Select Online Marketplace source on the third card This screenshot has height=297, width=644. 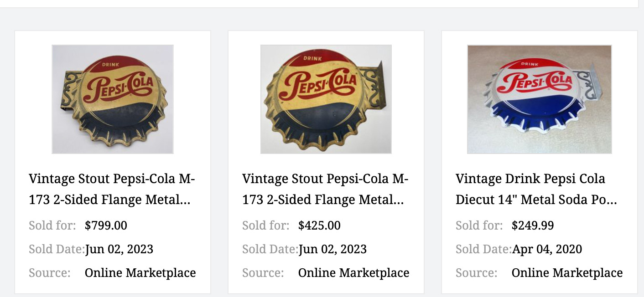pos(567,273)
